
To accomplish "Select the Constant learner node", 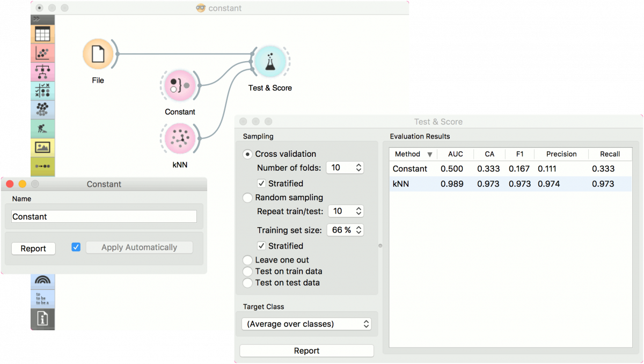I will [x=179, y=86].
